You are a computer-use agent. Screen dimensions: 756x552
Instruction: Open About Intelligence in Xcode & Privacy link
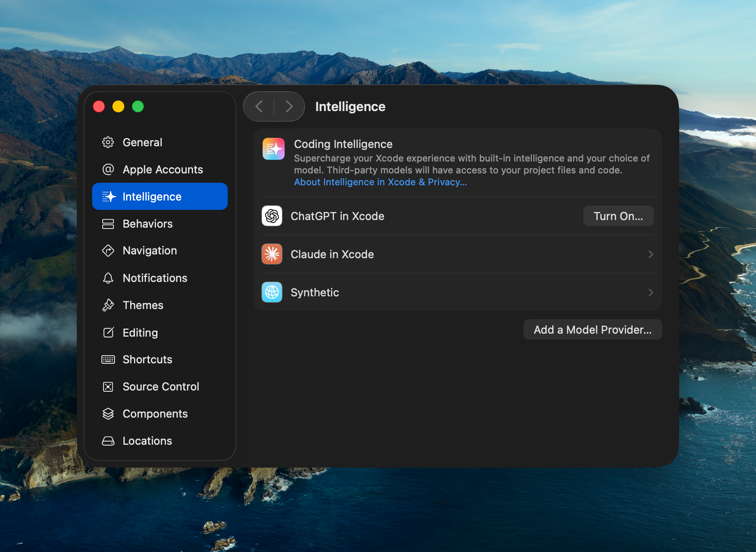[380, 182]
